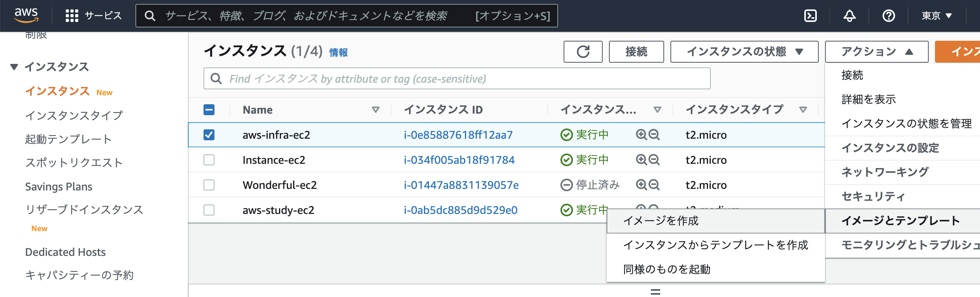980x297 pixels.
Task: Collapse the インスタンス sidebar section
Action: 14,67
